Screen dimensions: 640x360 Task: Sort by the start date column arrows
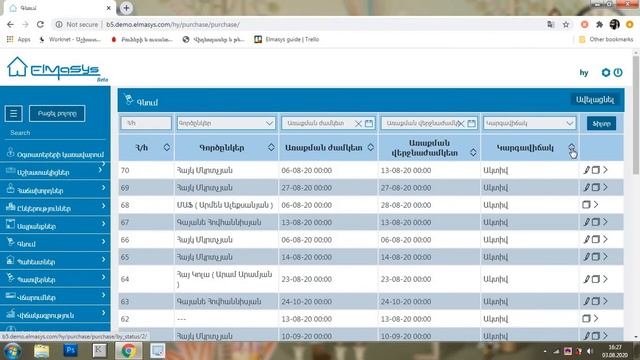370,147
